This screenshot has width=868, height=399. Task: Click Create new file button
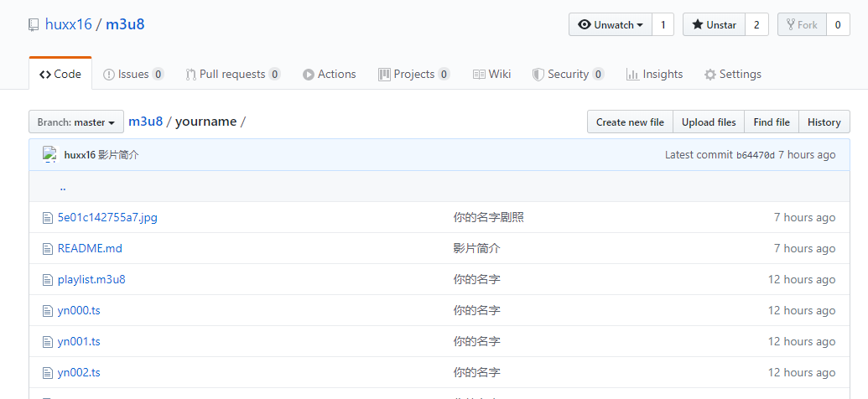coord(630,122)
